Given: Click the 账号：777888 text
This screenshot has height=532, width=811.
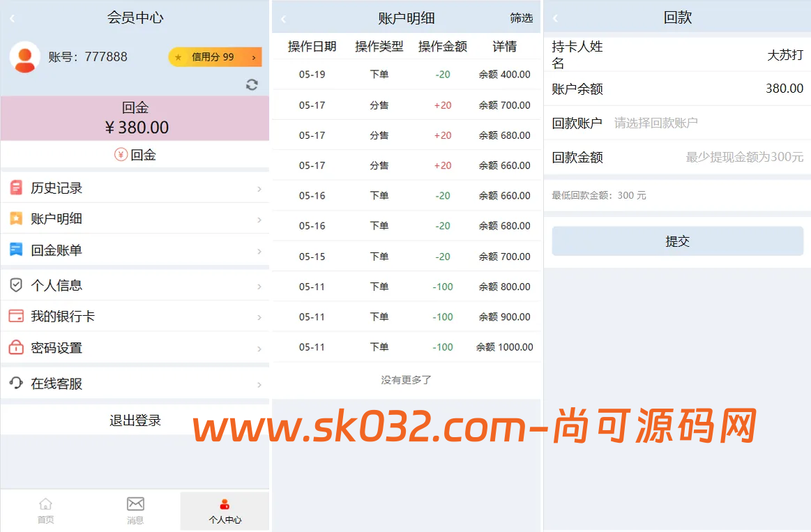Looking at the screenshot, I should [x=88, y=57].
